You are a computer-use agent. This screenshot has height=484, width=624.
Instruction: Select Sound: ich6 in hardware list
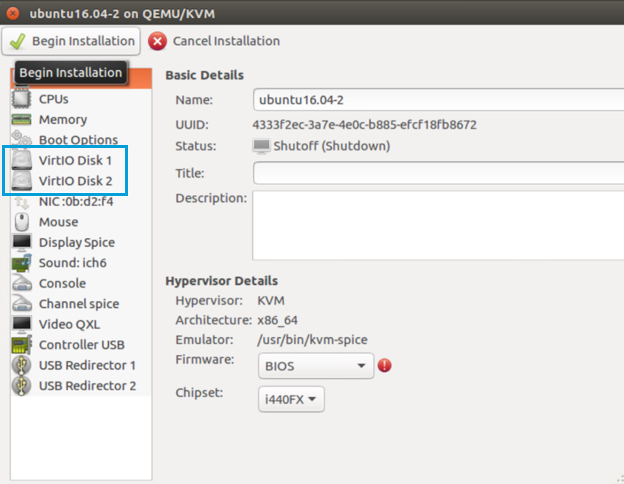click(81, 263)
